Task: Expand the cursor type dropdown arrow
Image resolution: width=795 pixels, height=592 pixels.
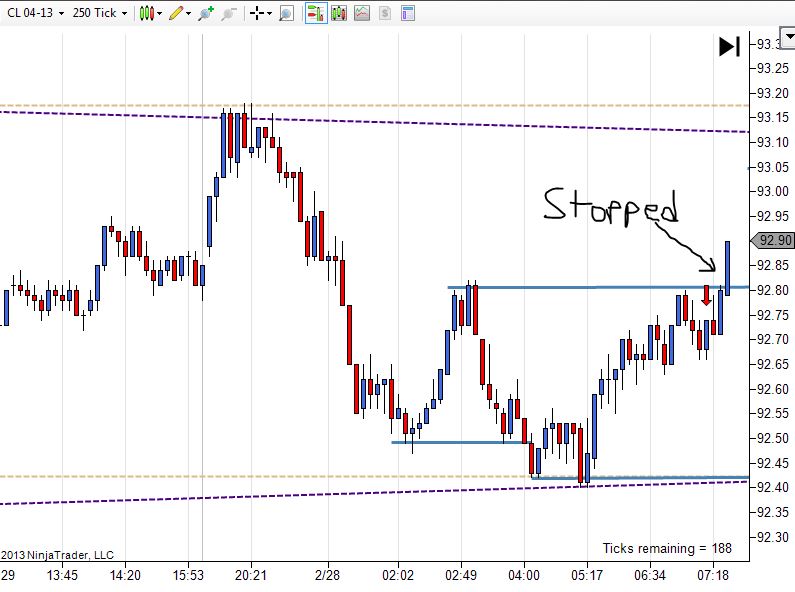Action: pyautogui.click(x=269, y=14)
